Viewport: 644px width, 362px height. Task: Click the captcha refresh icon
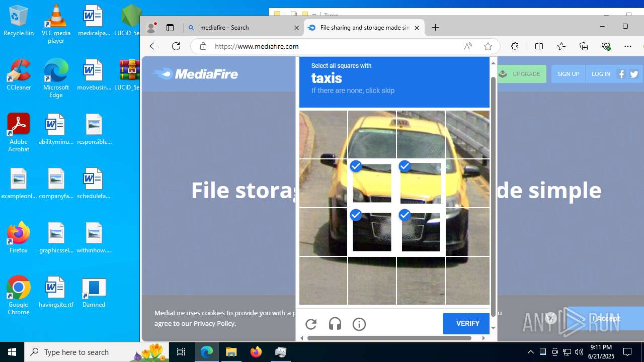pos(311,324)
